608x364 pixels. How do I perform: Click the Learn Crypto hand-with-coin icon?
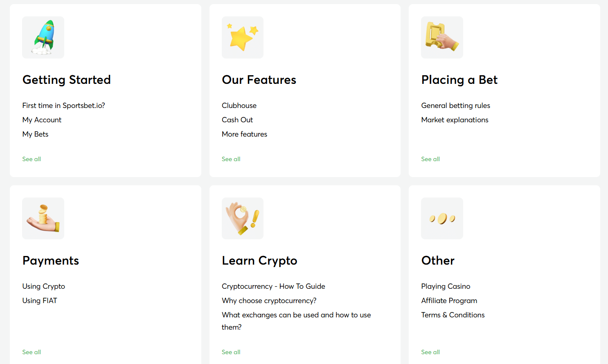tap(242, 218)
